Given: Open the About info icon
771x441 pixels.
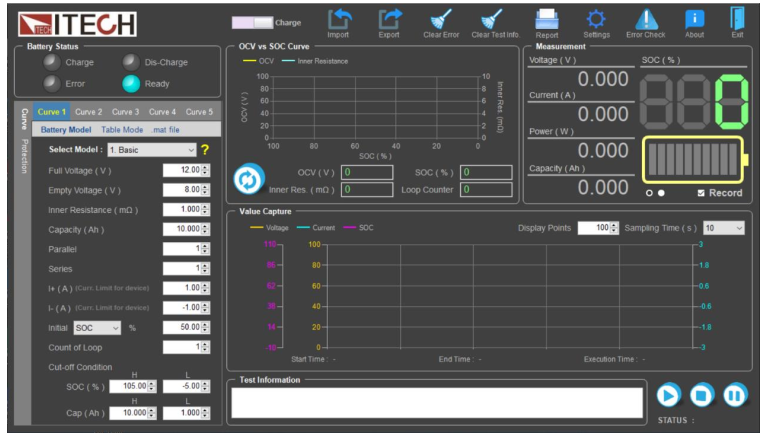Looking at the screenshot, I should (694, 19).
